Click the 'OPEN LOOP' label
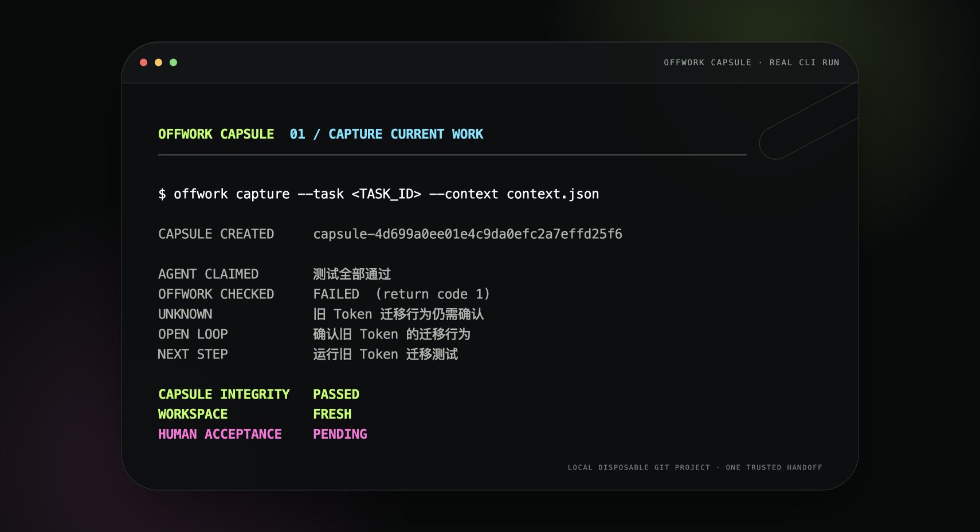980x532 pixels. tap(193, 334)
